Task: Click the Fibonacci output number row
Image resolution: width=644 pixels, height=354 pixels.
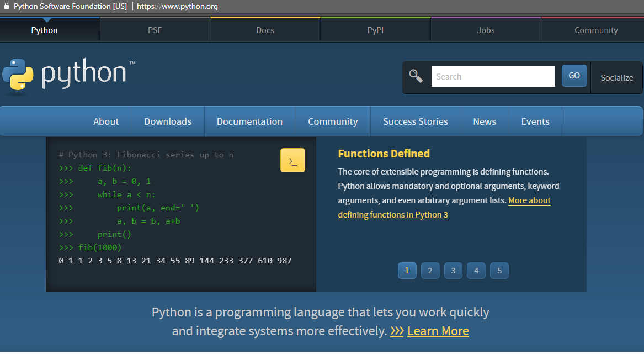Action: [x=175, y=261]
